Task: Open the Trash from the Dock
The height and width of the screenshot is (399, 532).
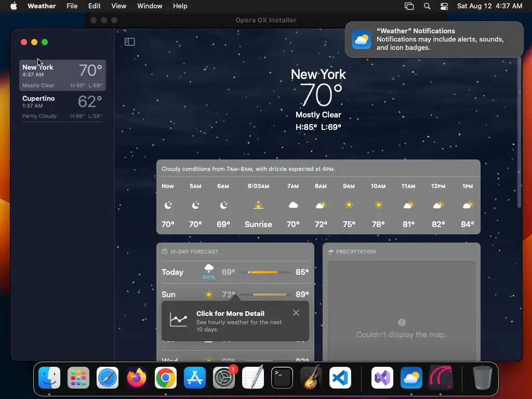Action: coord(482,378)
